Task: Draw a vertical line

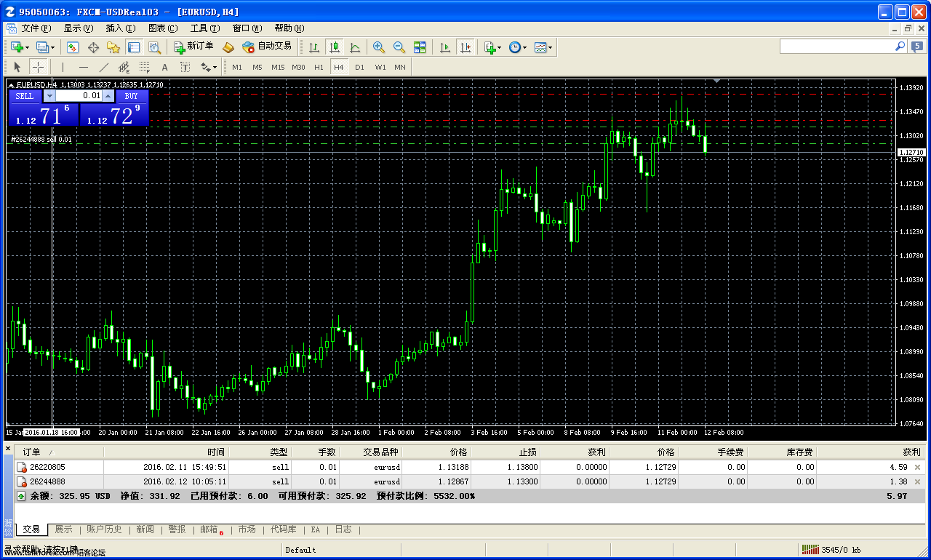Action: 63,67
